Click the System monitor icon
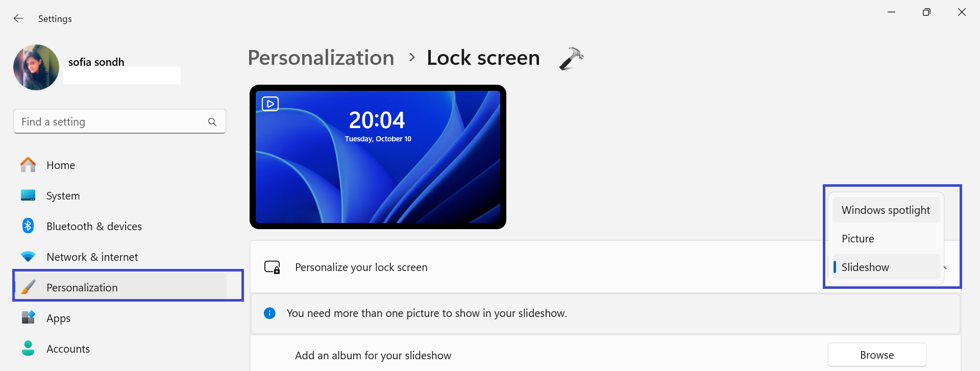 [x=28, y=195]
